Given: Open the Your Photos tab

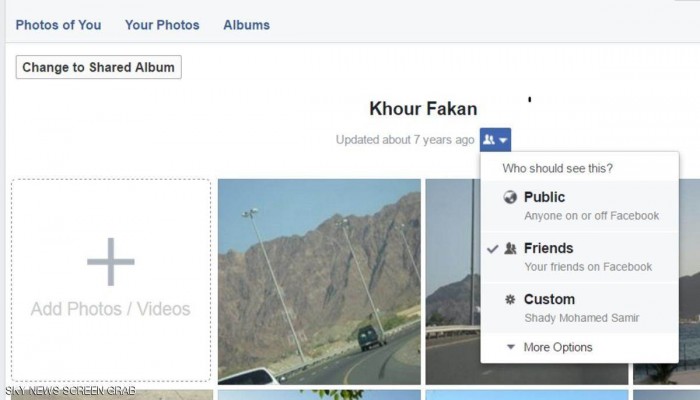Looking at the screenshot, I should (x=162, y=25).
